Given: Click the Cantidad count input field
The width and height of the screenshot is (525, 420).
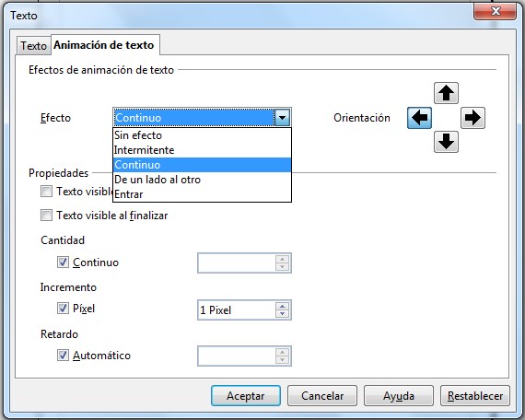Looking at the screenshot, I should click(237, 262).
